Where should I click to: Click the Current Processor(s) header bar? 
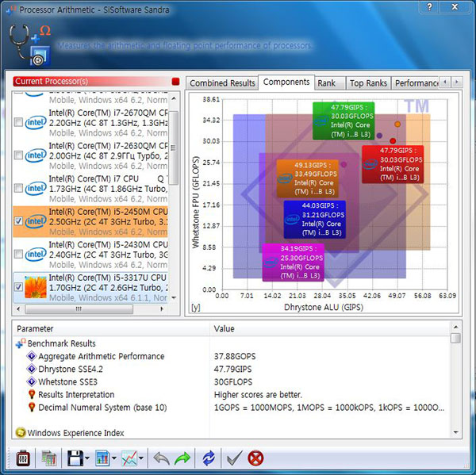pyautogui.click(x=92, y=82)
